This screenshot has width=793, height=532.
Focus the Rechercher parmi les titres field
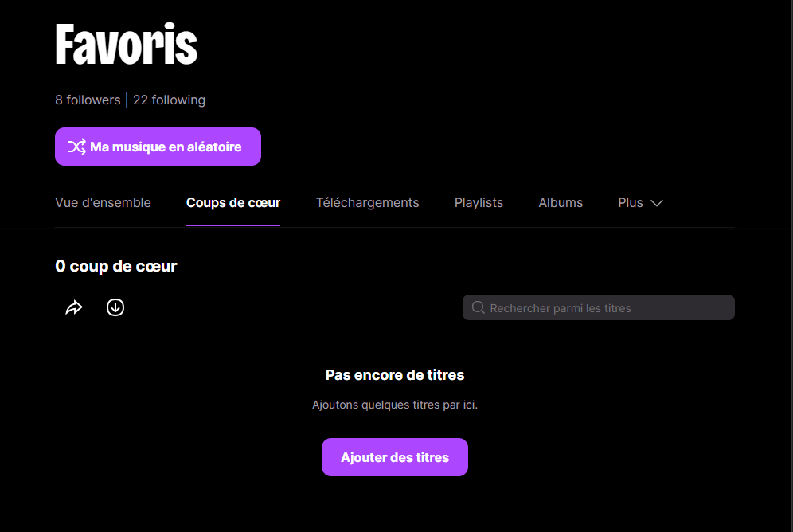coord(598,307)
